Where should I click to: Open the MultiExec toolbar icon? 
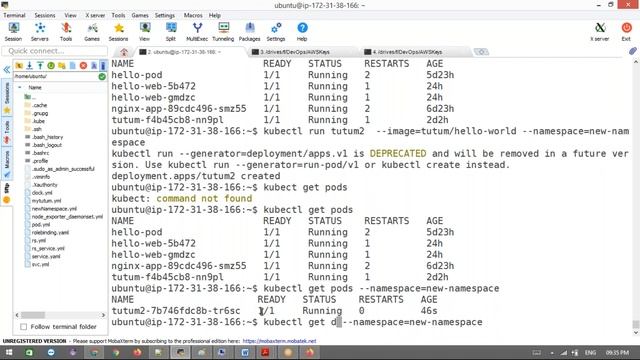pos(197,32)
